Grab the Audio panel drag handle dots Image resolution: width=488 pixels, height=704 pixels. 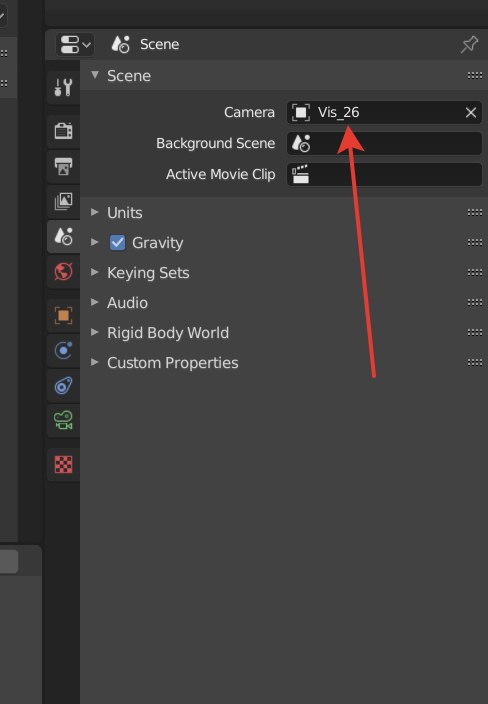coord(475,303)
